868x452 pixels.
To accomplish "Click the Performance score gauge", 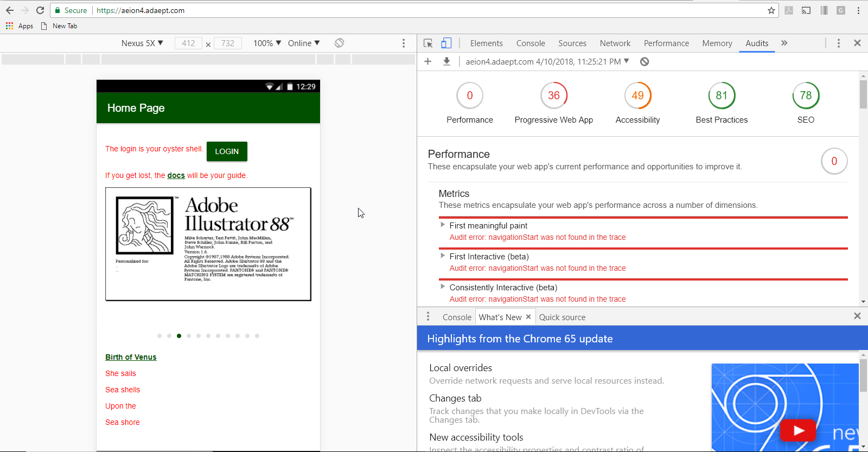I will 470,96.
